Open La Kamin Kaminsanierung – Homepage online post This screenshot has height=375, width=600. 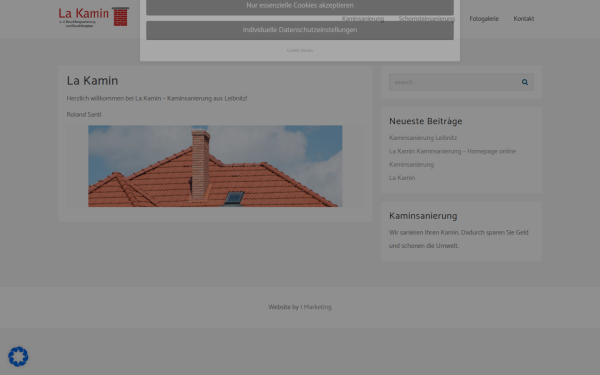click(x=452, y=151)
